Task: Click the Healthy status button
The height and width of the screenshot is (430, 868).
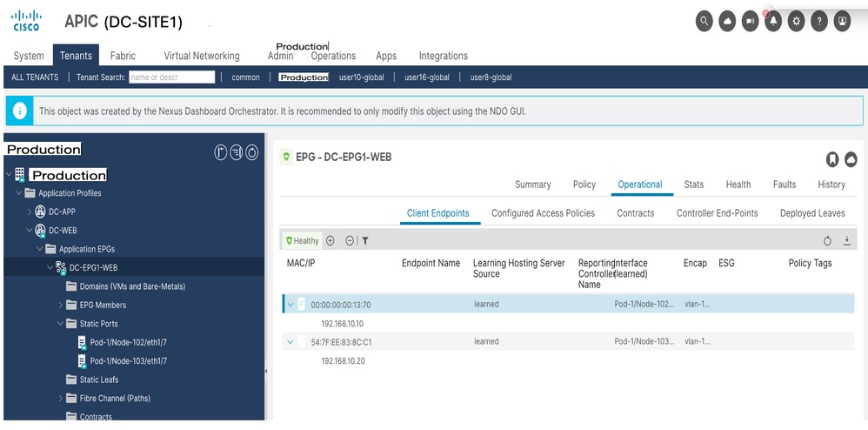Action: [303, 240]
